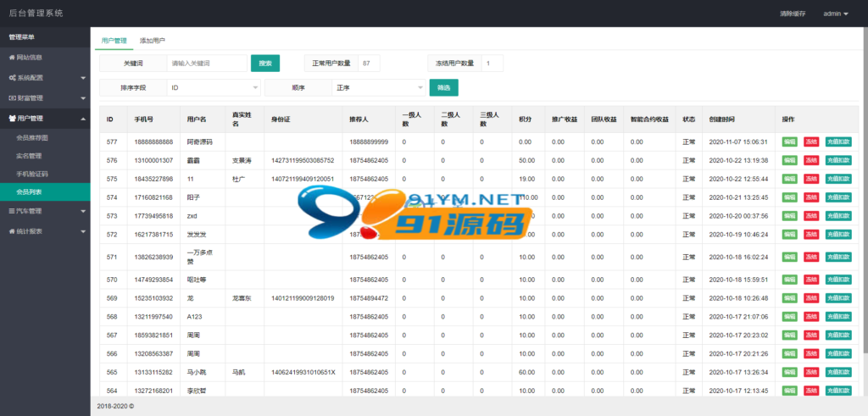Click the 手机号 column header
Viewport: 868px width, 416px height.
[143, 119]
